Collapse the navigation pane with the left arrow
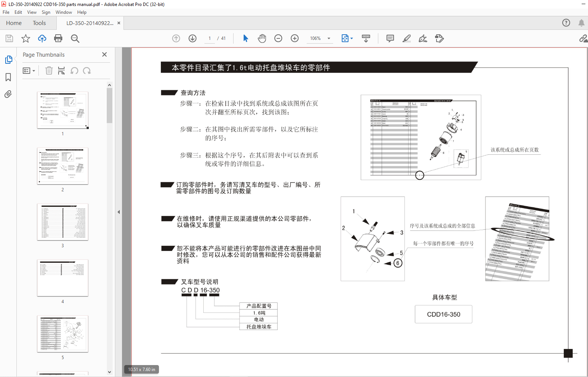The height and width of the screenshot is (377, 588). point(119,212)
